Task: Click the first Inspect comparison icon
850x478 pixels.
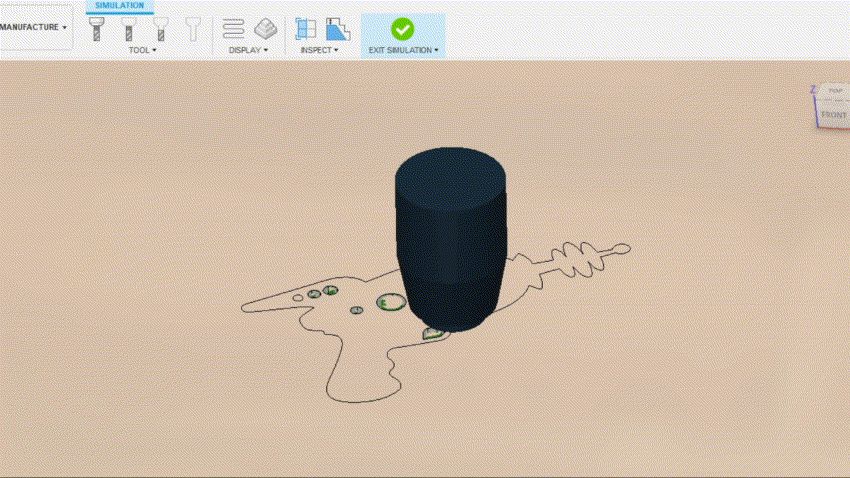Action: click(x=306, y=29)
